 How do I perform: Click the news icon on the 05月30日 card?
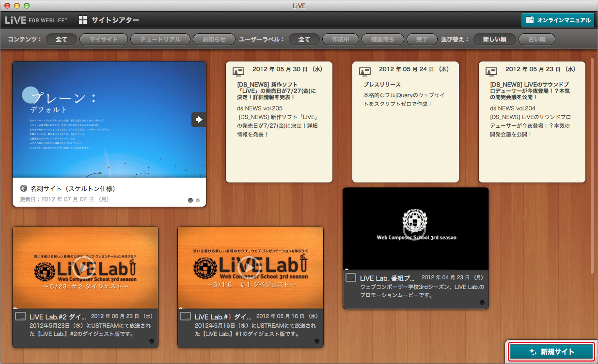click(238, 71)
